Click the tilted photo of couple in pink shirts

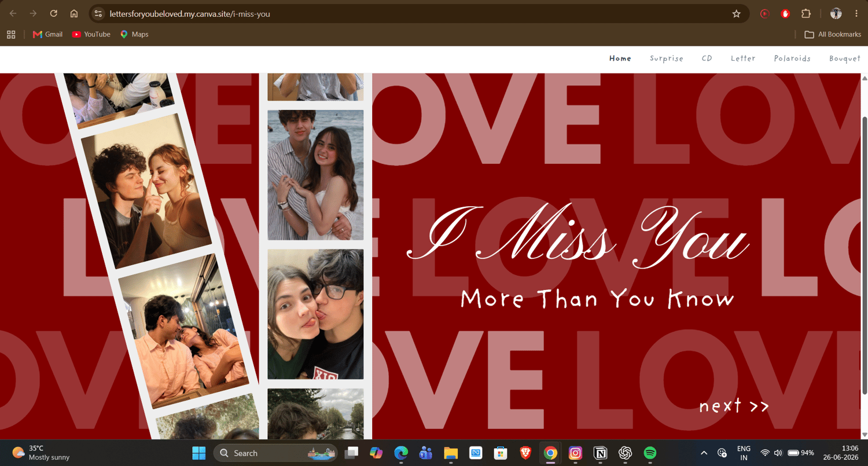183,331
